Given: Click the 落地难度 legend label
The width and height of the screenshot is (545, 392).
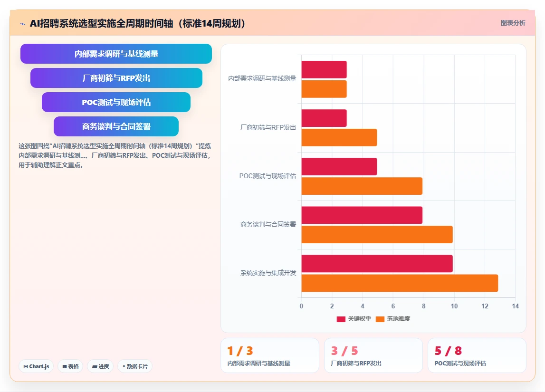Looking at the screenshot, I should (398, 319).
